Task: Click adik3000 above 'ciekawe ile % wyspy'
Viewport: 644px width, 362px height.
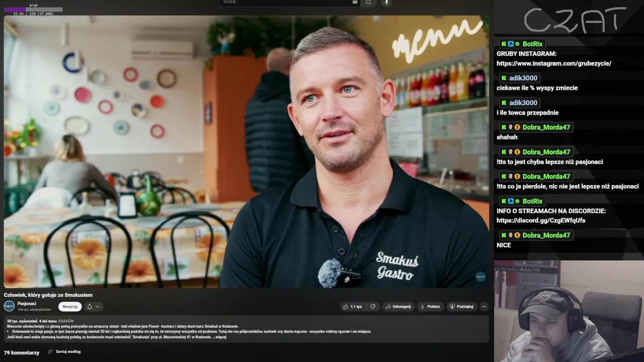Action: point(523,78)
